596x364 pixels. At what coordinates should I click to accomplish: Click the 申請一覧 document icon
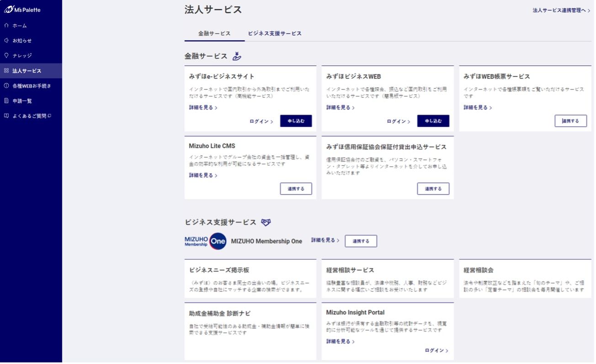tap(6, 101)
